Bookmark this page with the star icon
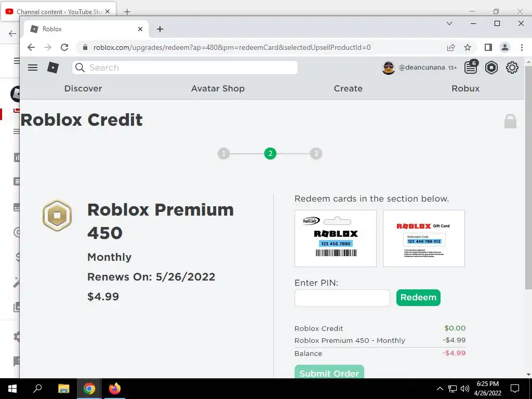Screen dimensions: 532x399 coord(468,47)
